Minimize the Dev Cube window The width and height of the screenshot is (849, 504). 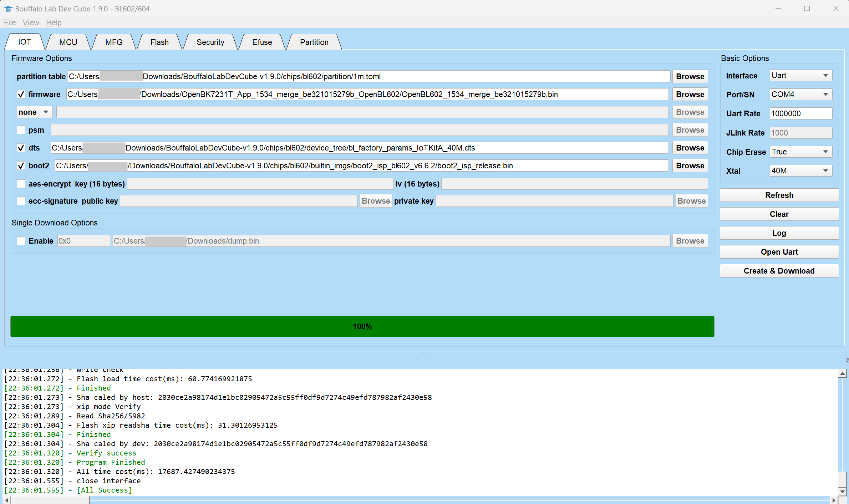point(778,9)
